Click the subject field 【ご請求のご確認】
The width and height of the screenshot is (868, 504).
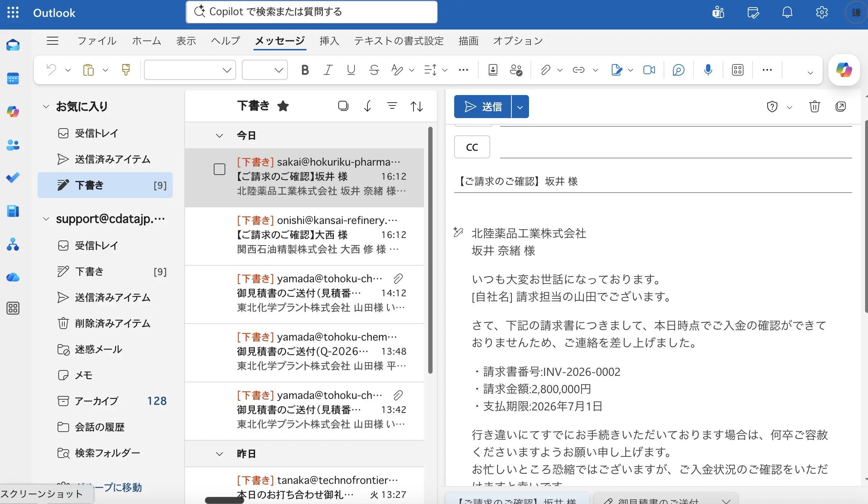click(x=653, y=181)
